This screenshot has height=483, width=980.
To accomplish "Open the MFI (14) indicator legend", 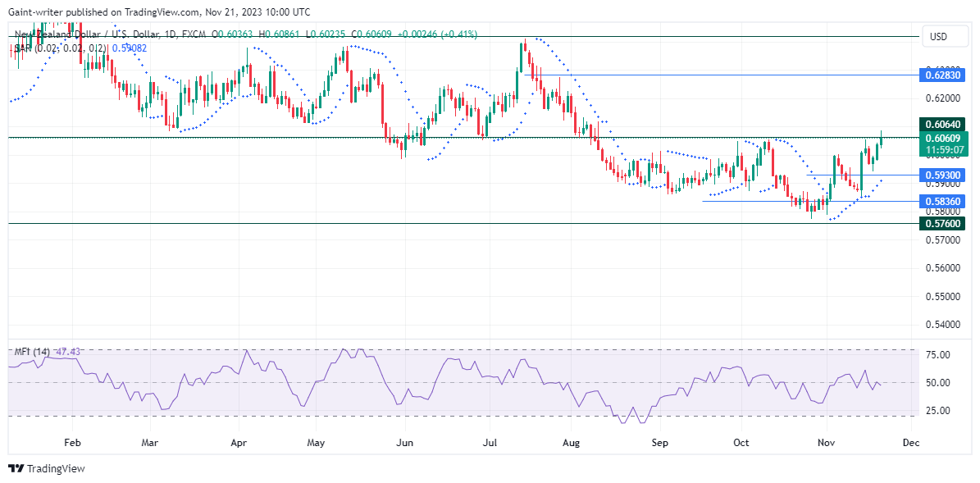I will click(x=33, y=352).
